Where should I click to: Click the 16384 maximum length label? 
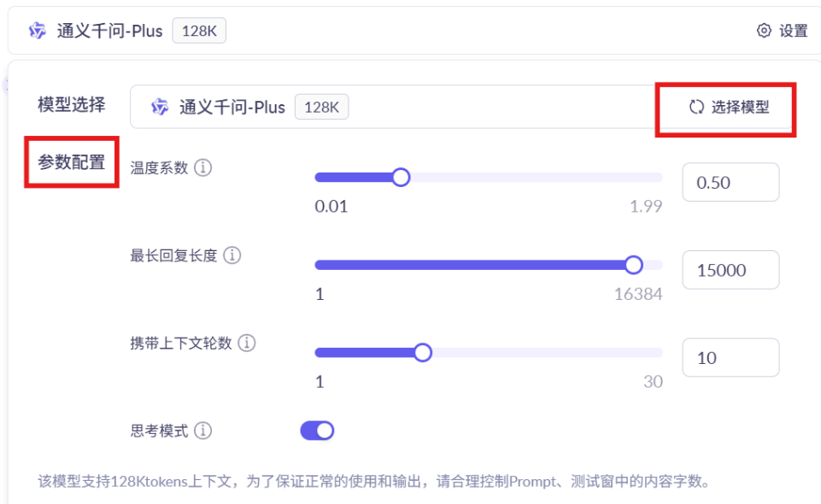(x=638, y=294)
